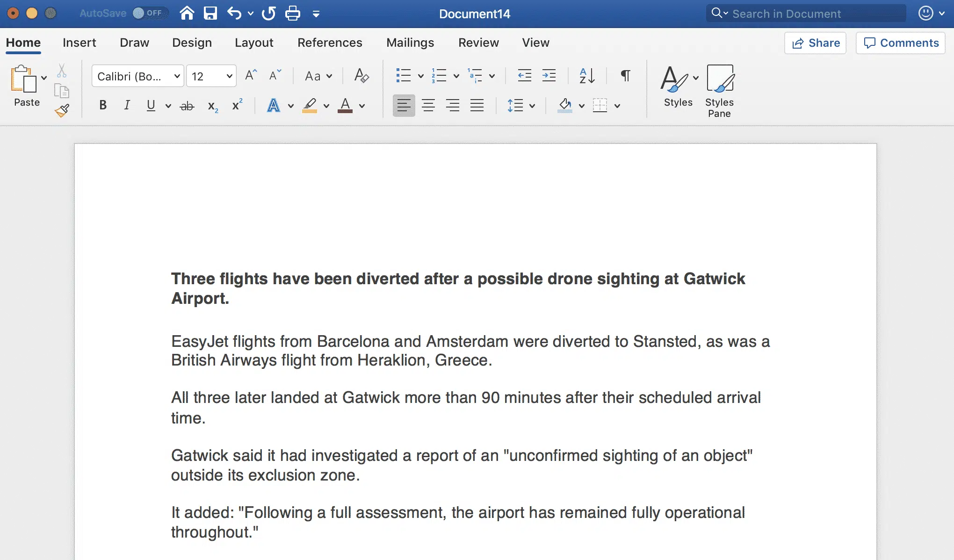This screenshot has width=954, height=560.
Task: Open the Insert tab
Action: tap(79, 43)
